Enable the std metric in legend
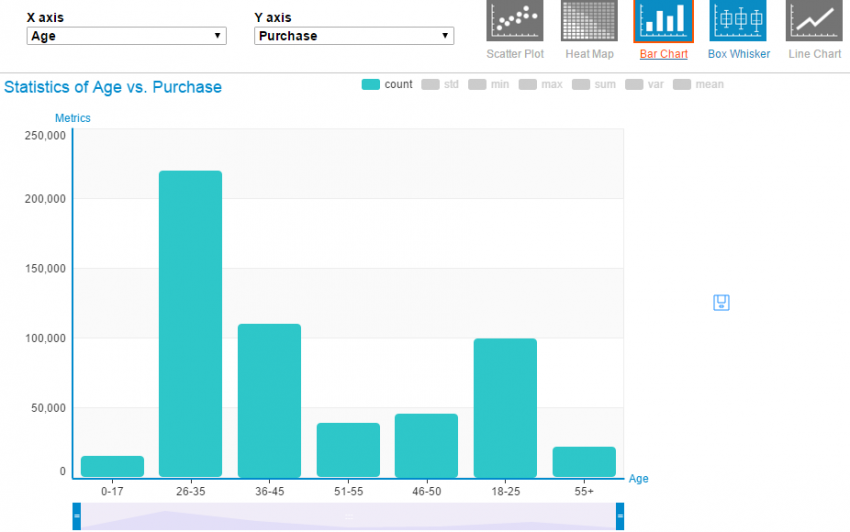 tap(440, 85)
